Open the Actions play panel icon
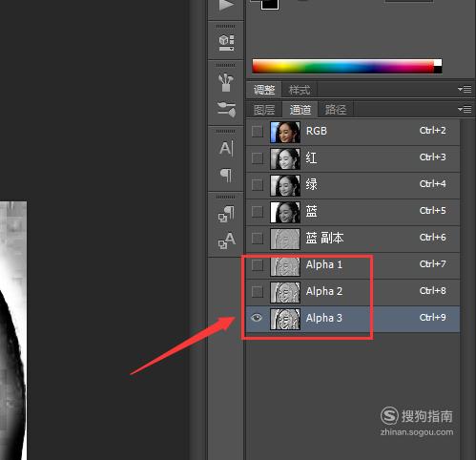The image size is (476, 460). pyautogui.click(x=226, y=6)
